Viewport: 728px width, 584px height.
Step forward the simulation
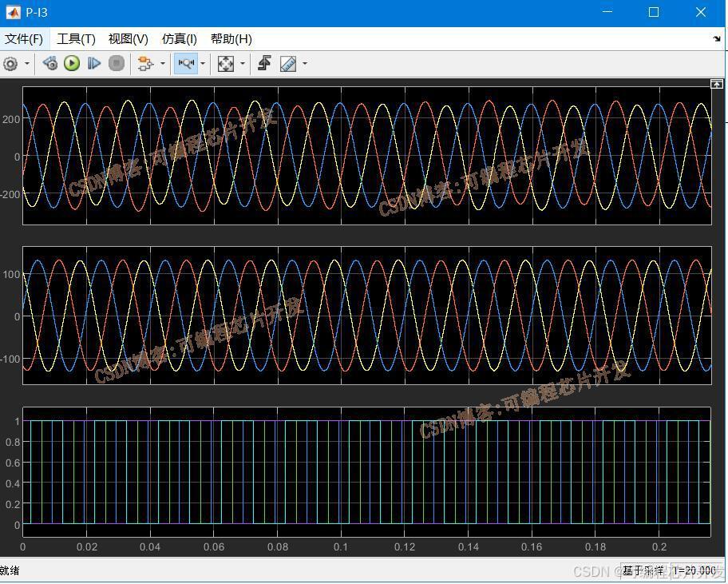(x=94, y=64)
